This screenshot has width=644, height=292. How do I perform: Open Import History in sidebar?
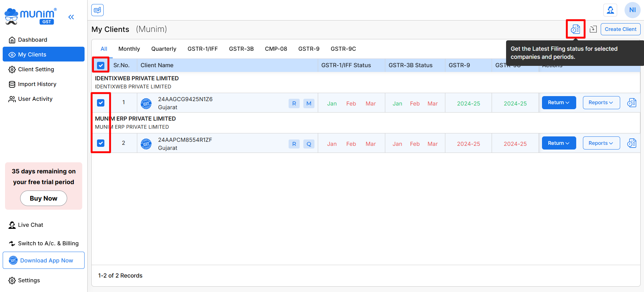pyautogui.click(x=37, y=84)
